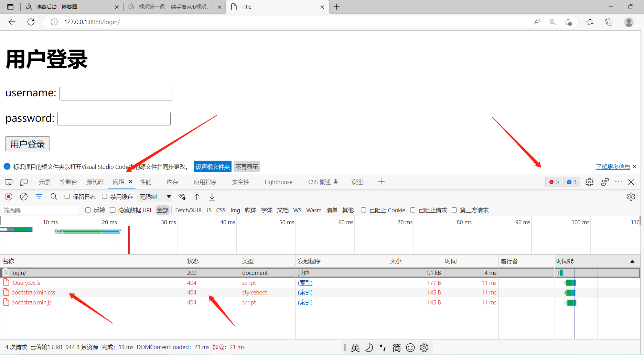The image size is (644, 355).
Task: Select the bootstrap.min.js request
Action: point(31,302)
